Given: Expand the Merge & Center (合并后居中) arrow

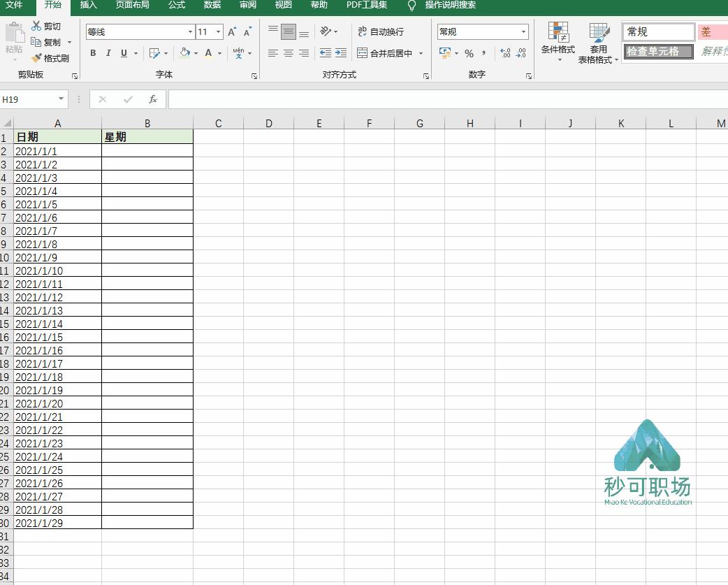Looking at the screenshot, I should [x=421, y=53].
